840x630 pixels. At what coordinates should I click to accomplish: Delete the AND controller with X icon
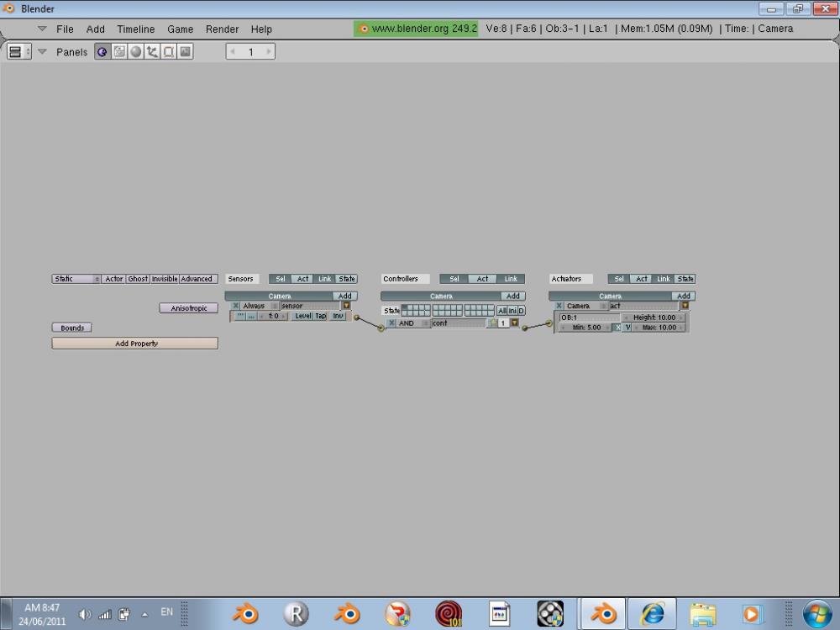click(391, 323)
